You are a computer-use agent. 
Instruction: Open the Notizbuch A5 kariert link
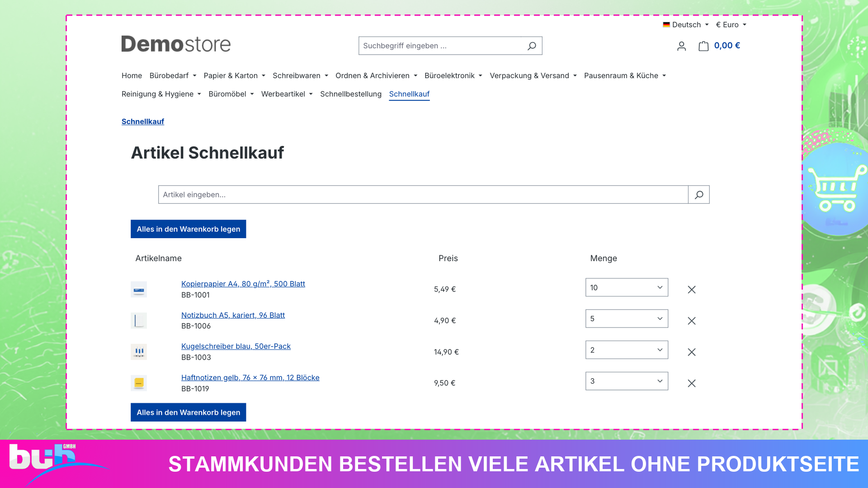pyautogui.click(x=233, y=315)
